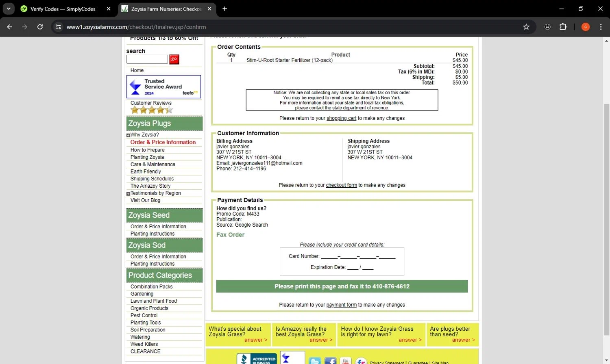Open Organic Products category
Screen dimensions: 610x364
tap(149, 308)
